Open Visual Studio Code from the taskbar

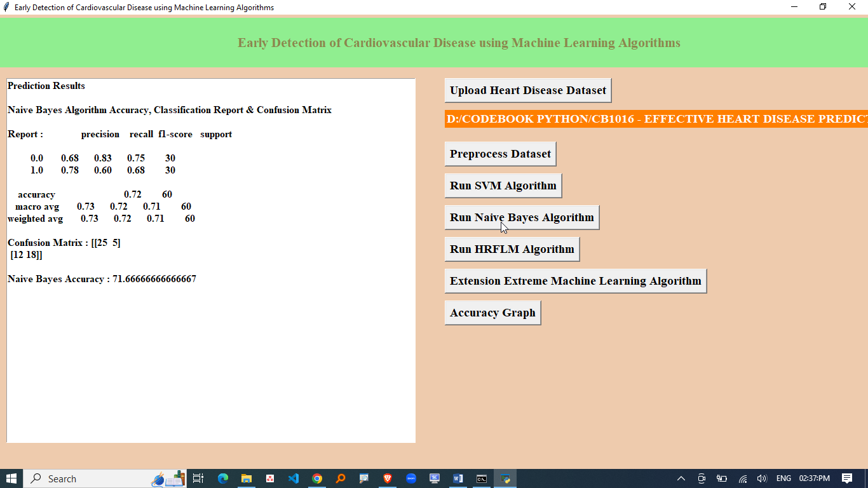(293, 478)
